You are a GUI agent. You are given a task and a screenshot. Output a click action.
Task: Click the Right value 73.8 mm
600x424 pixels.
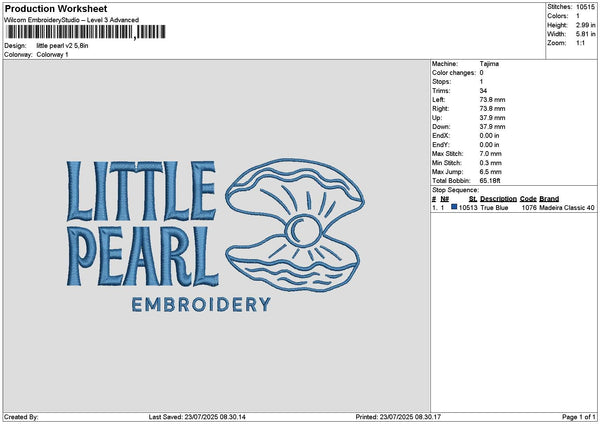492,109
